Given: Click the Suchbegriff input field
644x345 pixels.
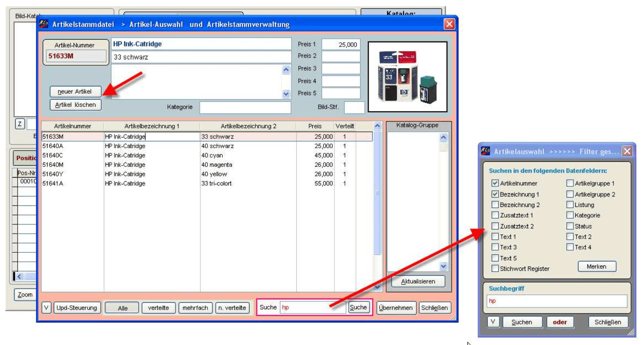Looking at the screenshot, I should pyautogui.click(x=557, y=301).
